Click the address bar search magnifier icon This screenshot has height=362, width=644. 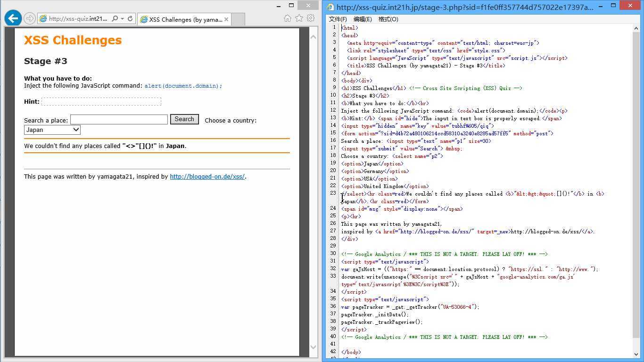(x=115, y=19)
